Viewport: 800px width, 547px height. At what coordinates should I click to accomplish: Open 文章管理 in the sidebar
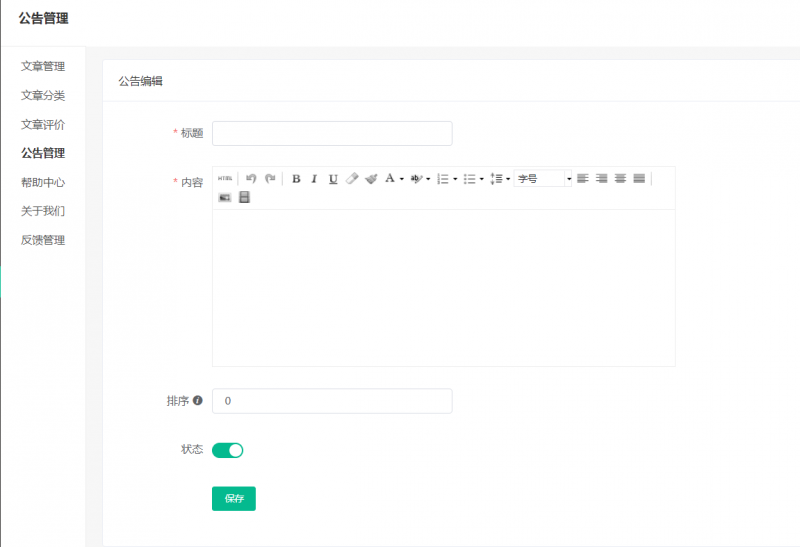(43, 67)
